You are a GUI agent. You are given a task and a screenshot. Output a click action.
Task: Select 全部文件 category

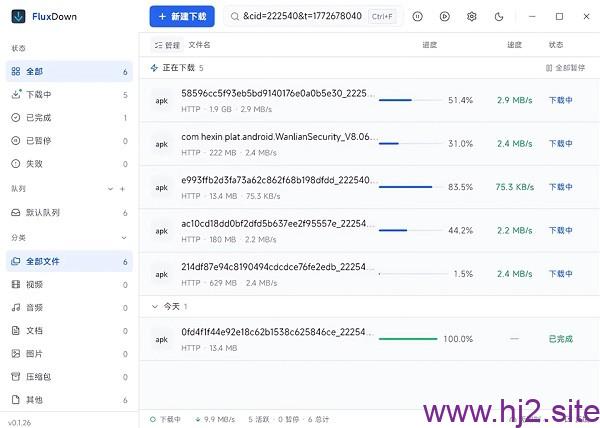coord(70,262)
